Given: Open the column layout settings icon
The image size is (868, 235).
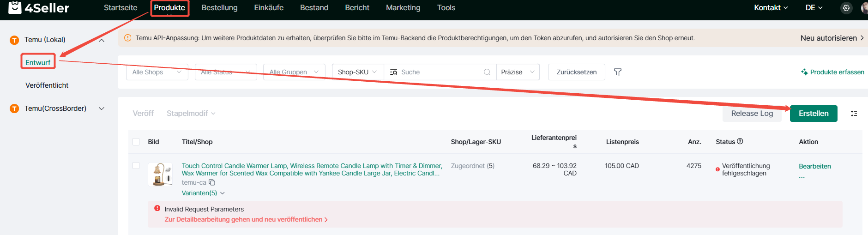Looking at the screenshot, I should tap(854, 114).
